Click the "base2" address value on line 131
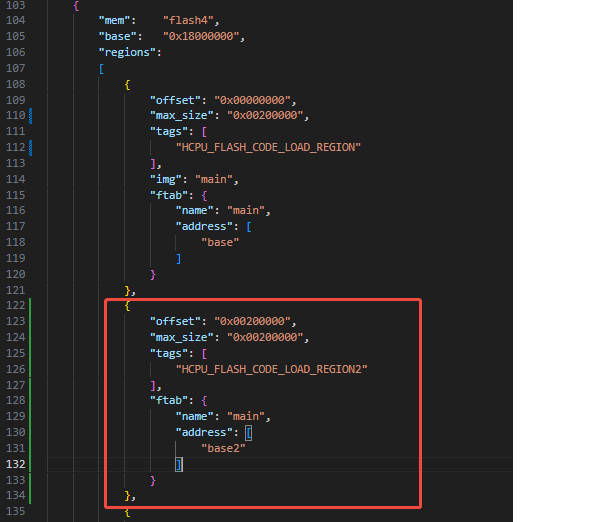Screen dimensions: 592x522 pos(223,448)
